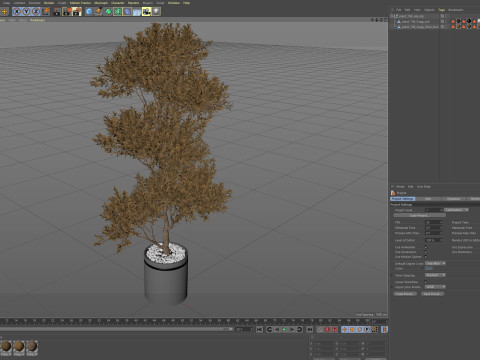Click the Save Preset button
Image resolution: width=480 pixels, height=360 pixels.
click(x=432, y=294)
